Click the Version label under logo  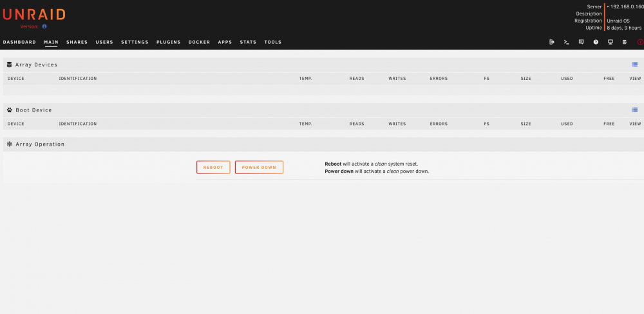(29, 26)
